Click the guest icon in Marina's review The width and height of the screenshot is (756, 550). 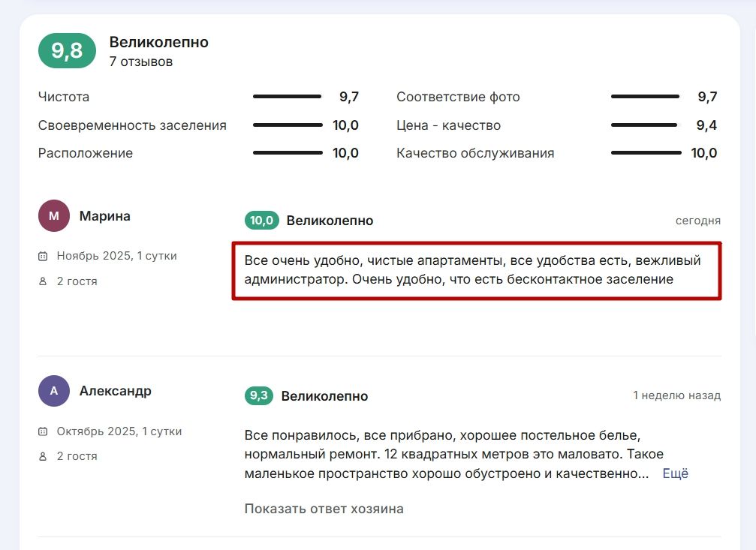pos(43,281)
